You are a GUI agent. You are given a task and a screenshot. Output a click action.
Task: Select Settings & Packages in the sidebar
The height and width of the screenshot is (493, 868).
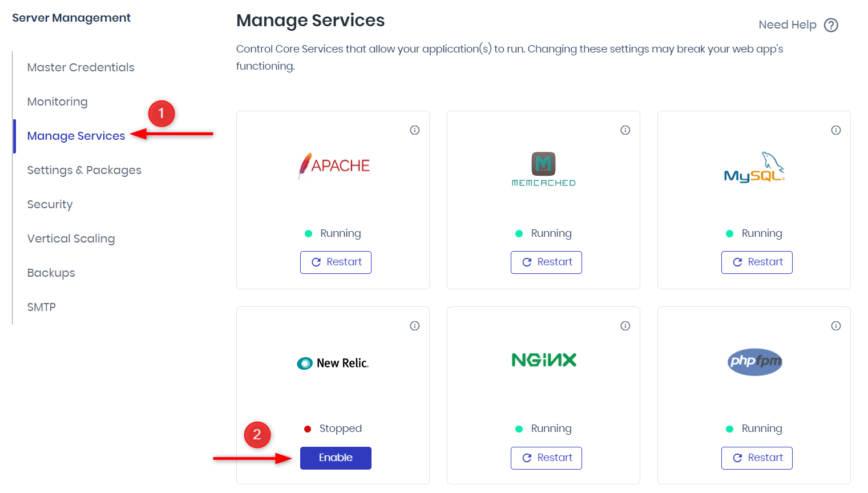pos(84,170)
